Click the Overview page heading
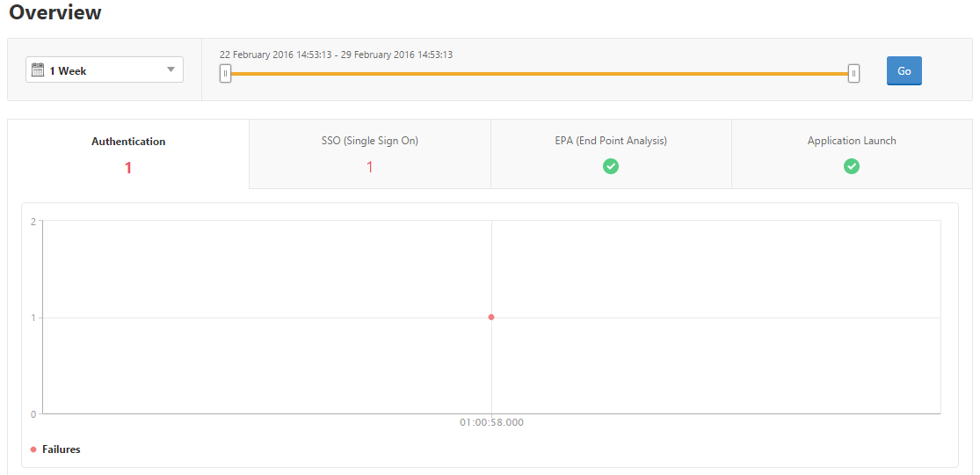 point(55,12)
